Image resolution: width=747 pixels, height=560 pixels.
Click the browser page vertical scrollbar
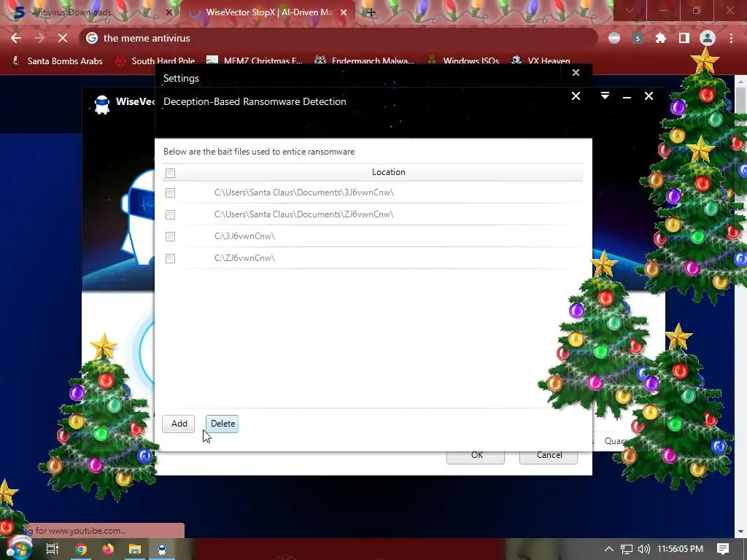click(x=742, y=306)
